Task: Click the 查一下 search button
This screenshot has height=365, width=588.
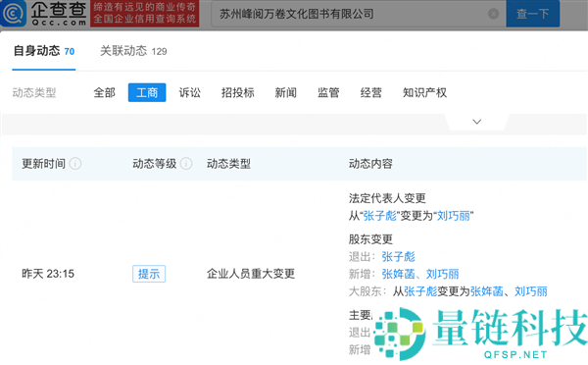Action: tap(532, 14)
